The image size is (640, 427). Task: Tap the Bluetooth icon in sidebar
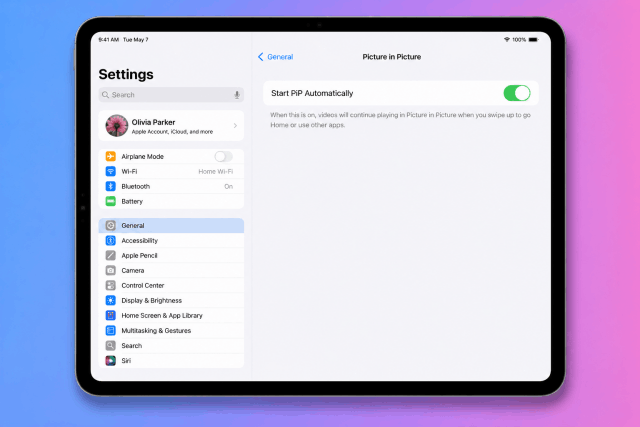[x=111, y=186]
